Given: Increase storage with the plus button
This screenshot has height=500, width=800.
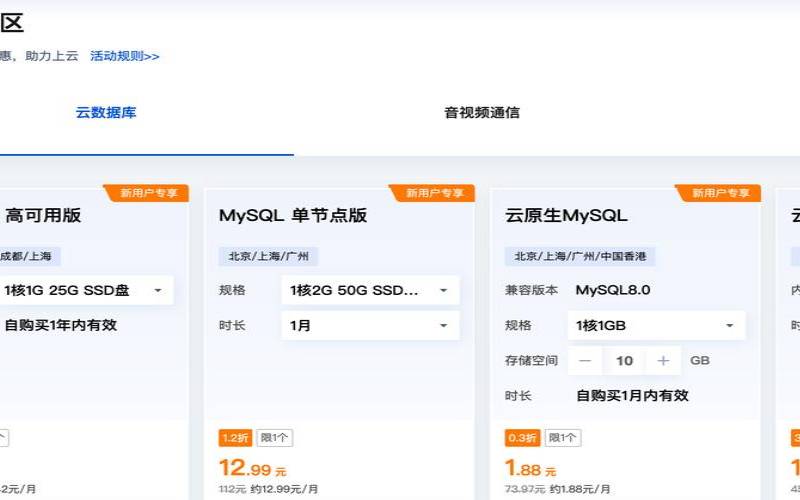Looking at the screenshot, I should (663, 361).
